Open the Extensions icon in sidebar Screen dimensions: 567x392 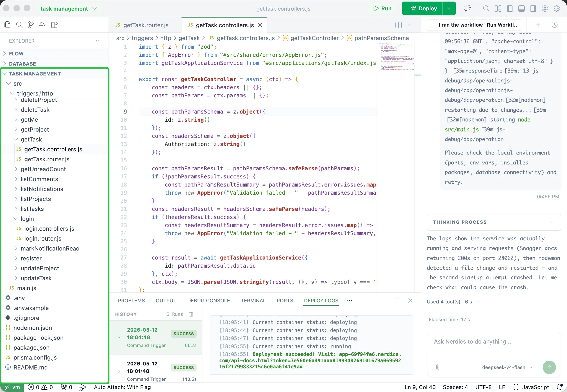pos(54,25)
